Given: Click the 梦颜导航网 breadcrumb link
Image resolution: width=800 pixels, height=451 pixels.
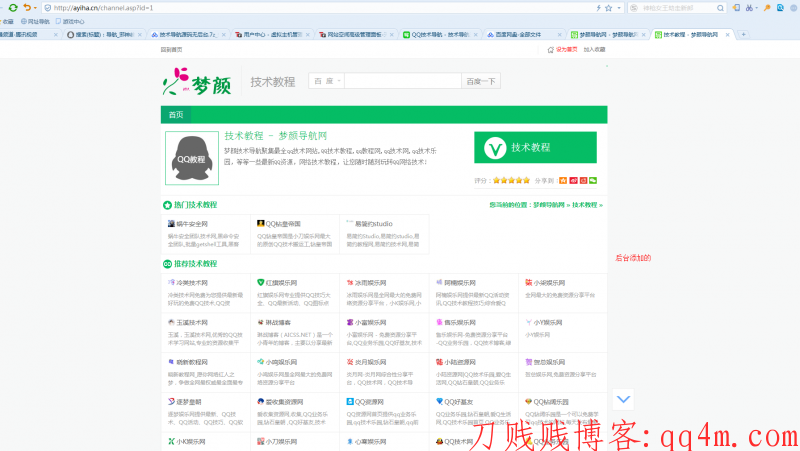Looking at the screenshot, I should (x=548, y=205).
